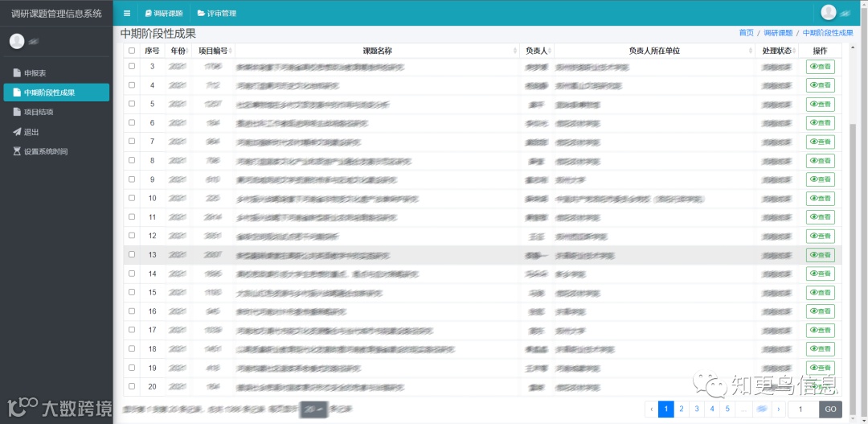Sort by the 处理状态 column header
Image resolution: width=868 pixels, height=424 pixels.
tap(776, 51)
